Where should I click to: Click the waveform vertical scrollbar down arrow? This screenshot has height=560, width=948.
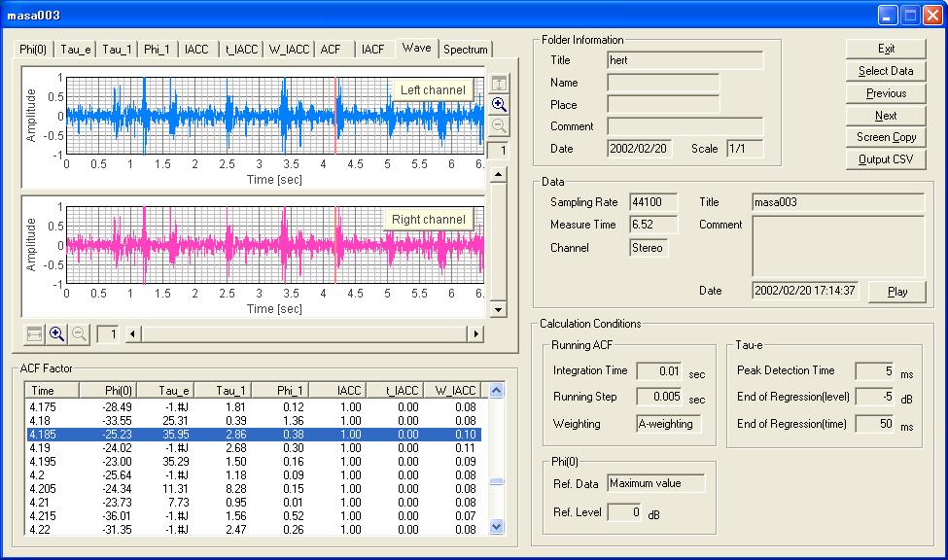click(498, 310)
